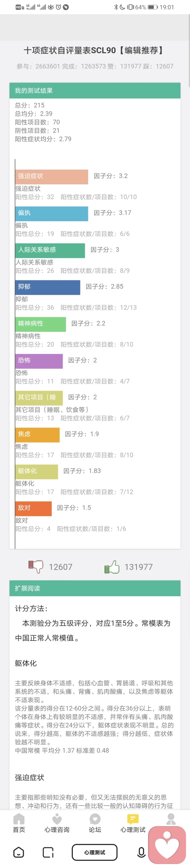Open the 扩展阅读 section header

(x=95, y=588)
